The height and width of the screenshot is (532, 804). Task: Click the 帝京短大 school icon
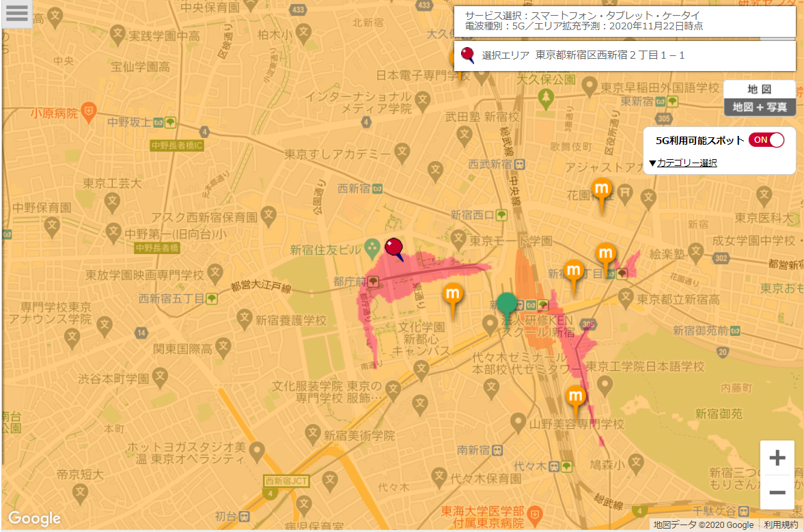80,494
